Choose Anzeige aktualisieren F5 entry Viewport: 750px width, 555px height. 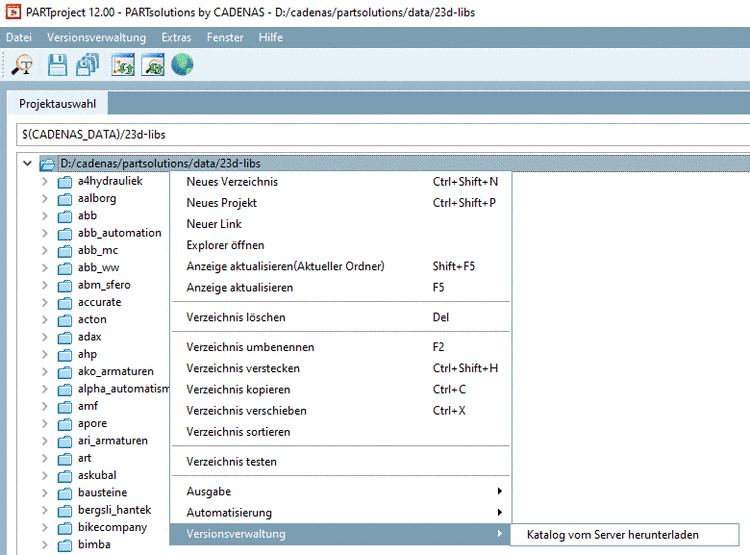click(341, 288)
